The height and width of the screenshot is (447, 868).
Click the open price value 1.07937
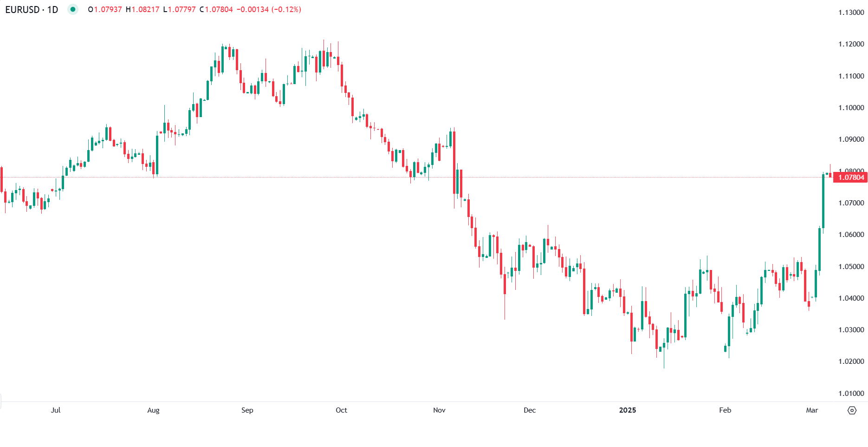[x=108, y=9]
